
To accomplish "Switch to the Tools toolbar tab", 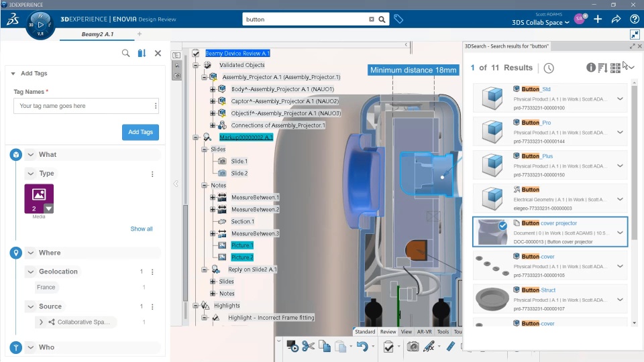I will click(x=443, y=332).
